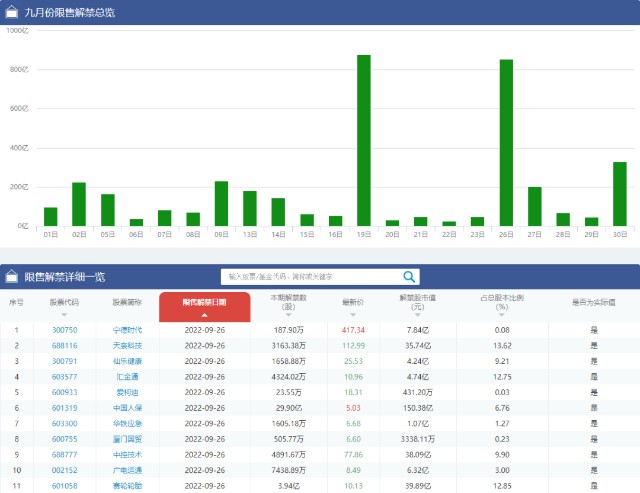Open stock code 603300 link
640x493 pixels.
(64, 424)
